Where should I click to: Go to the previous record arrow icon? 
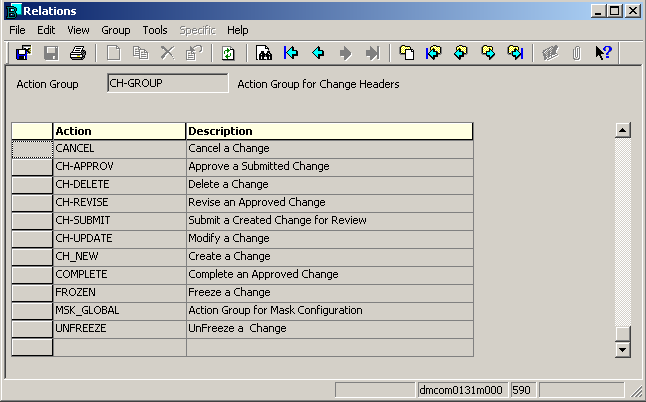coord(318,53)
